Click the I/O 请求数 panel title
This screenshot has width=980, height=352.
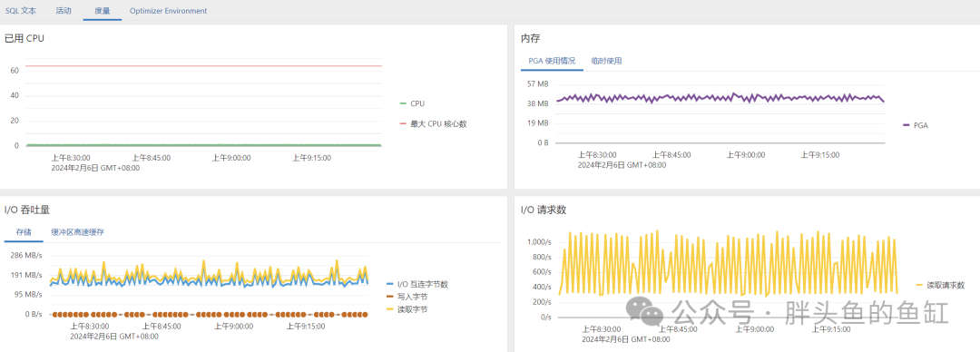pos(544,210)
